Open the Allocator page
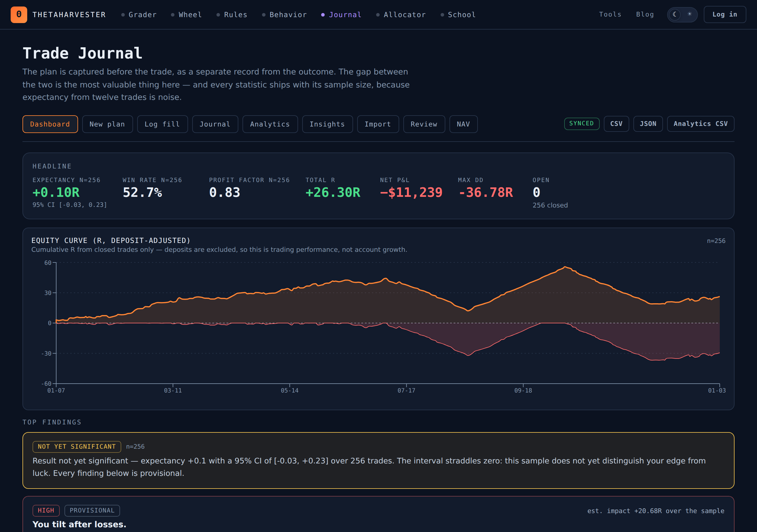Viewport: 757px width, 532px height. click(401, 15)
